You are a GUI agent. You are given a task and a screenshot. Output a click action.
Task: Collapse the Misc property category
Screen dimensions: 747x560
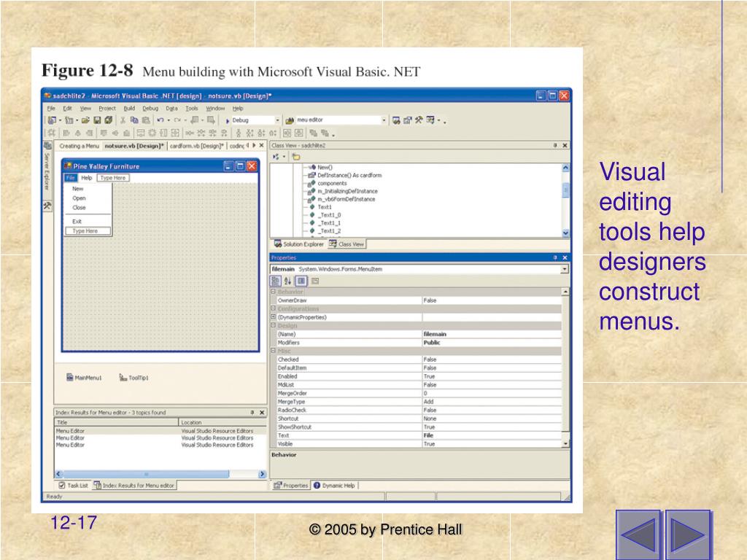click(x=274, y=351)
